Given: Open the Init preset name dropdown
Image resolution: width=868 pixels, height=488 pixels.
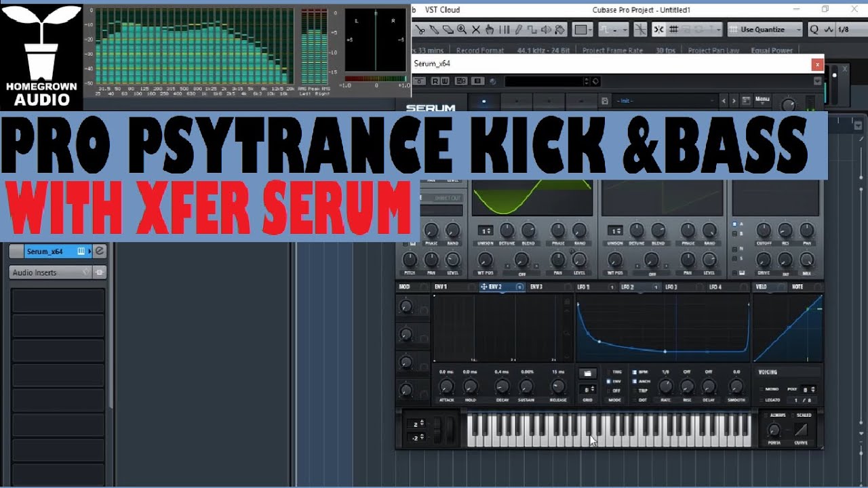Looking at the screenshot, I should pyautogui.click(x=666, y=101).
